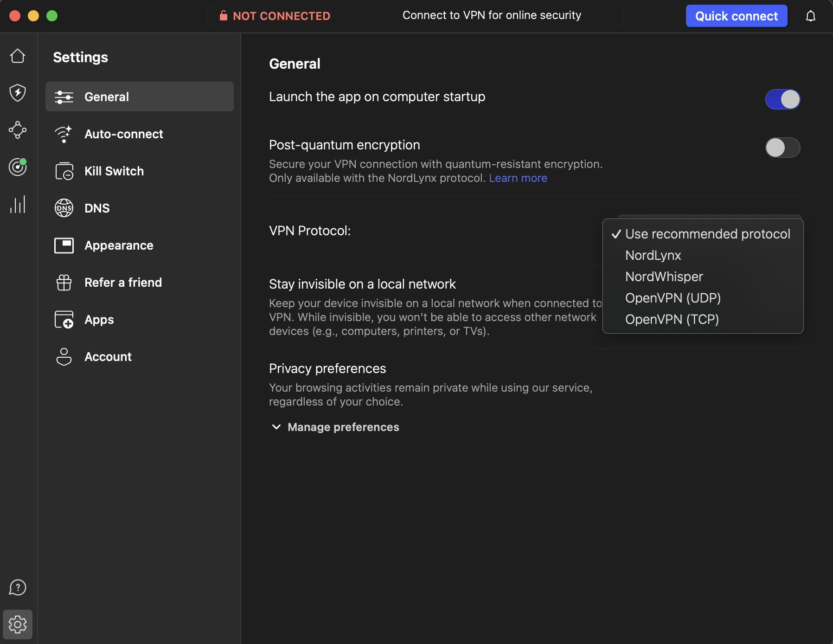Screen dimensions: 833x644
Task: View connection statistics from the sidebar
Action: 18,205
